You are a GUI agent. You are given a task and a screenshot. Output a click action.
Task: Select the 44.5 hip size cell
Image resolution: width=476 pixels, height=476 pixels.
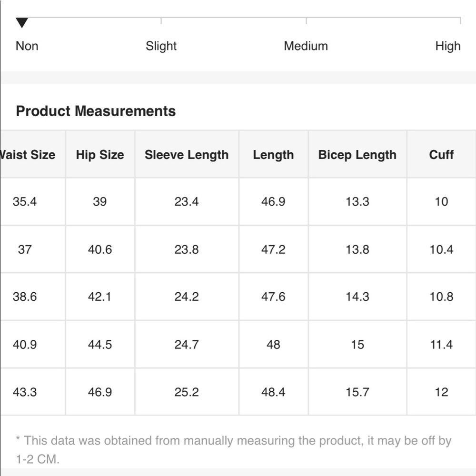pyautogui.click(x=100, y=345)
